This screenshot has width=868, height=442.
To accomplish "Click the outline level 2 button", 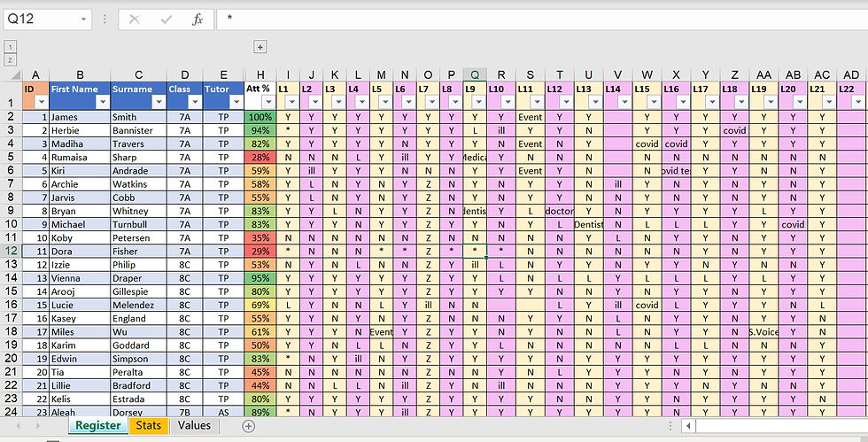I will [x=11, y=60].
